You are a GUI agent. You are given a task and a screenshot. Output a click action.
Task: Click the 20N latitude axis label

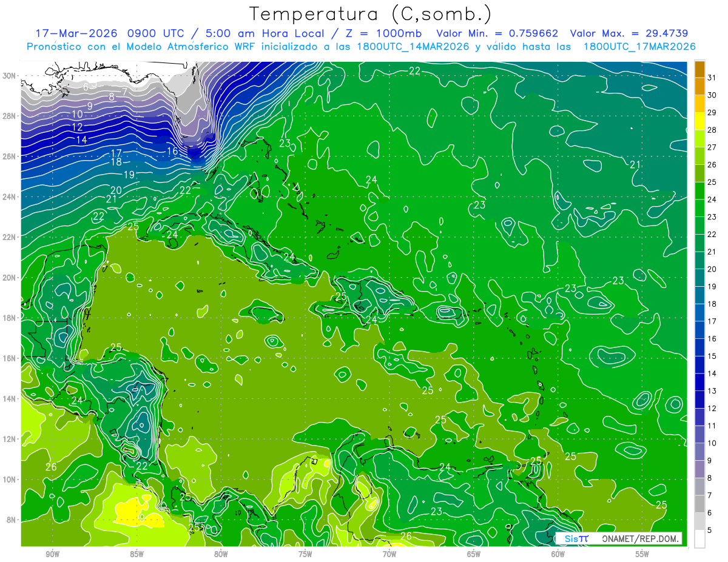click(x=10, y=277)
